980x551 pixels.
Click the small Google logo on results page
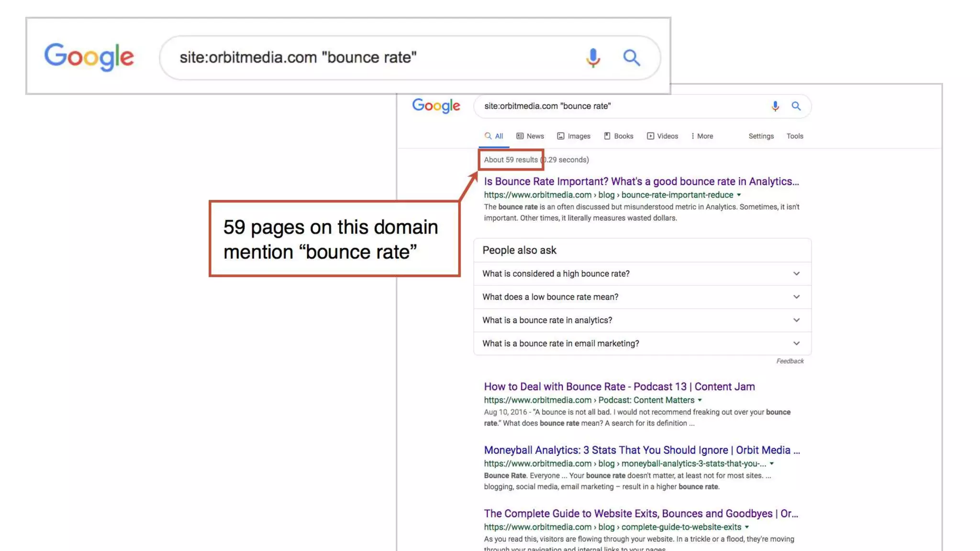coord(436,106)
